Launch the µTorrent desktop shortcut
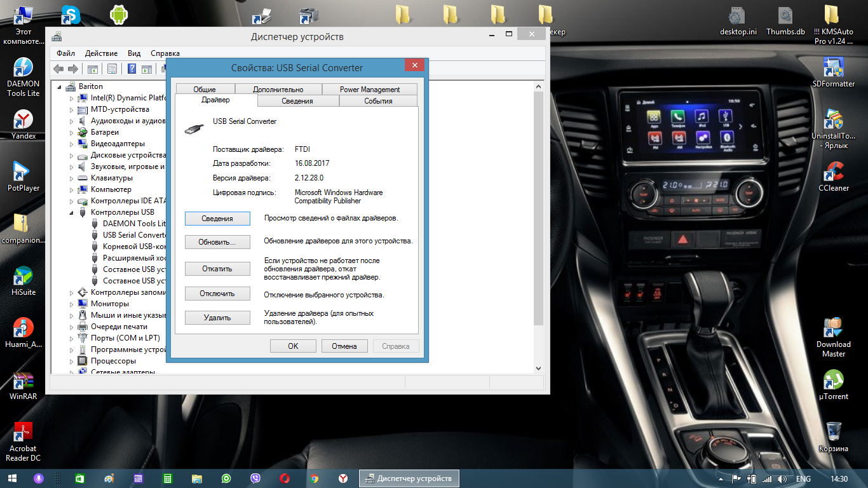This screenshot has width=868, height=488. click(833, 383)
